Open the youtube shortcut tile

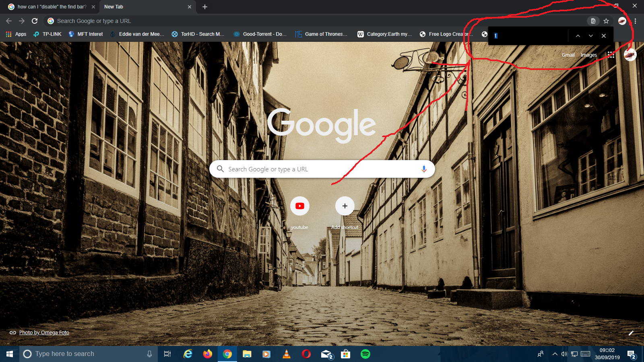click(300, 213)
